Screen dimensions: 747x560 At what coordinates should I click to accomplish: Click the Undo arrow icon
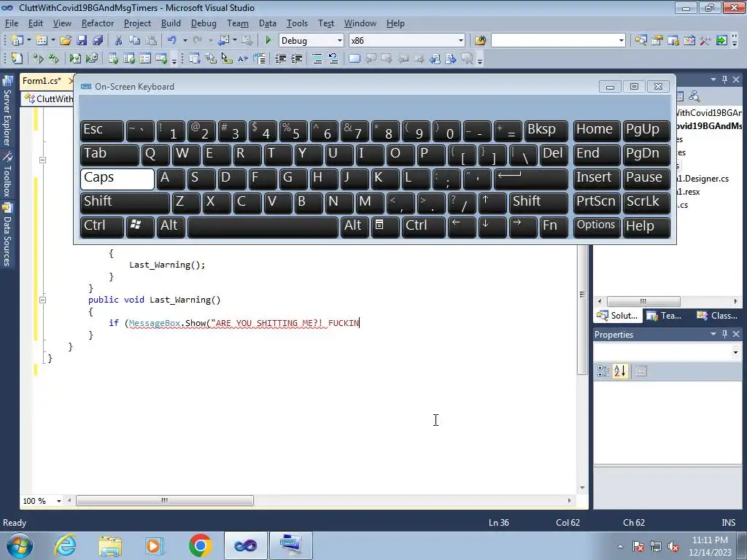(172, 41)
